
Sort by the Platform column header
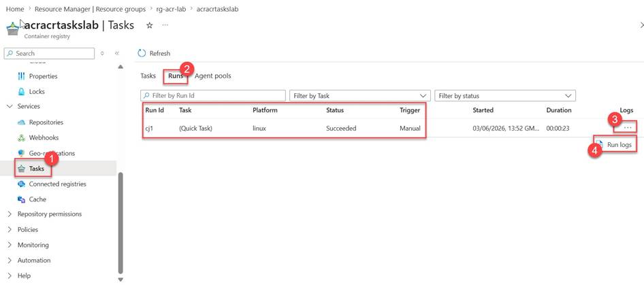point(265,110)
